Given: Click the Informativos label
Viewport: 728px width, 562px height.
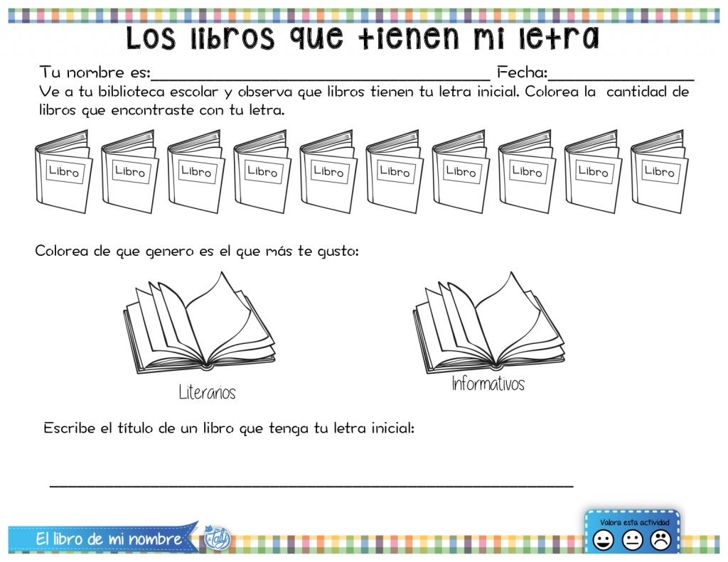Looking at the screenshot, I should pyautogui.click(x=488, y=384).
